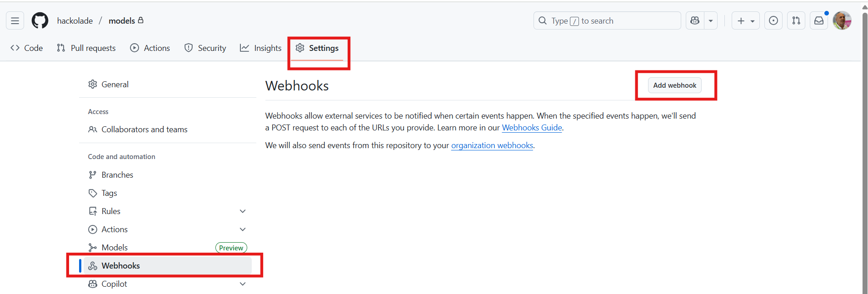
Task: Click the General gear icon
Action: tap(93, 85)
